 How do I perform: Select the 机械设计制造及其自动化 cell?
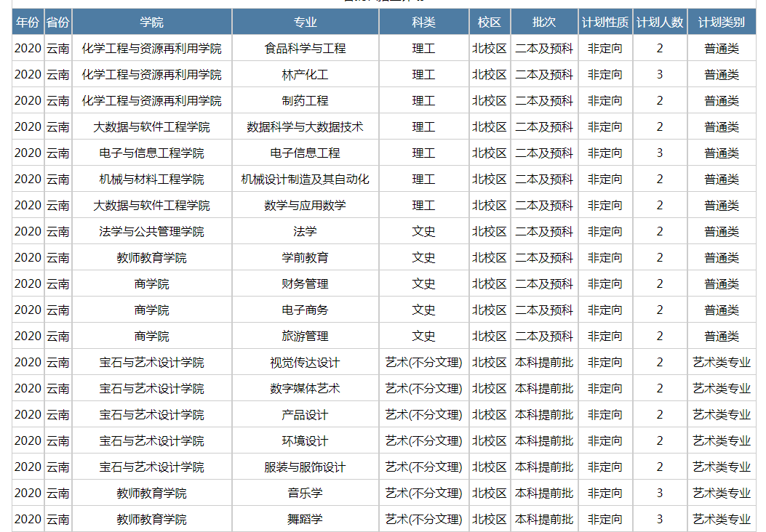tap(305, 180)
